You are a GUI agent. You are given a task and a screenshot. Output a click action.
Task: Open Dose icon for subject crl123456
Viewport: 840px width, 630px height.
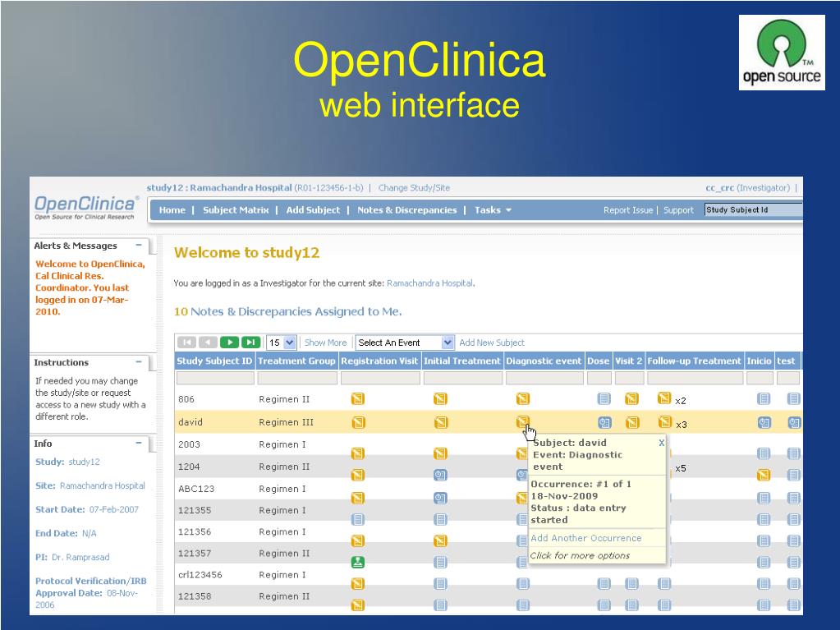pos(604,583)
